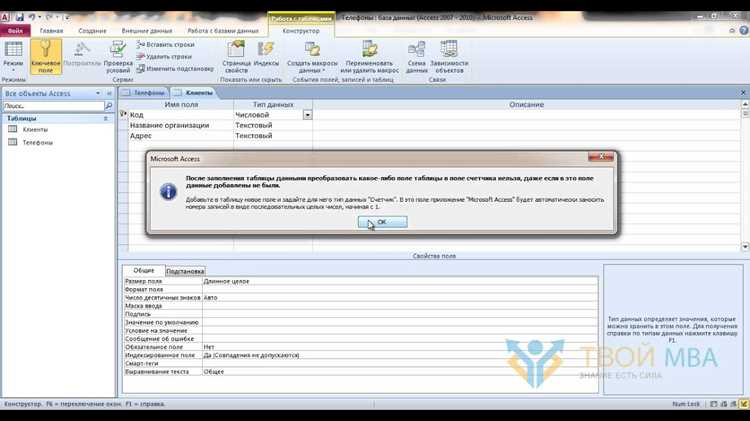Expand the Создать макросы данных menu
The width and height of the screenshot is (750, 421).
click(312, 56)
